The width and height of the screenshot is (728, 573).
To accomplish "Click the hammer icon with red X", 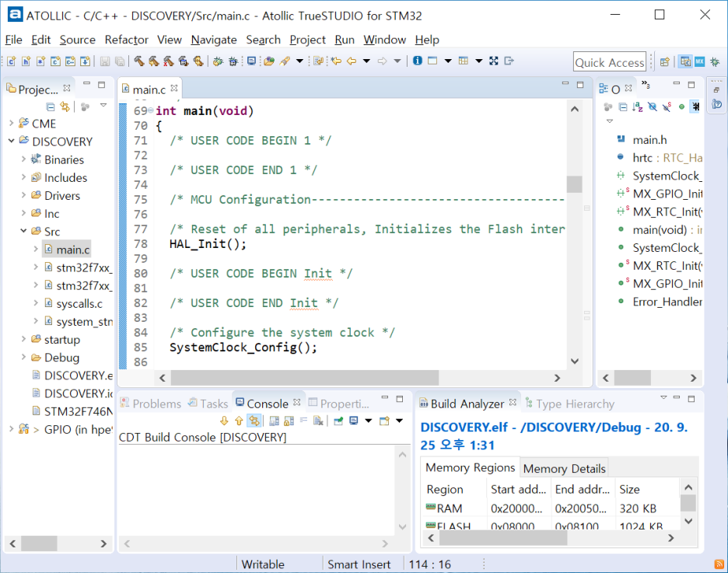I will point(169,61).
